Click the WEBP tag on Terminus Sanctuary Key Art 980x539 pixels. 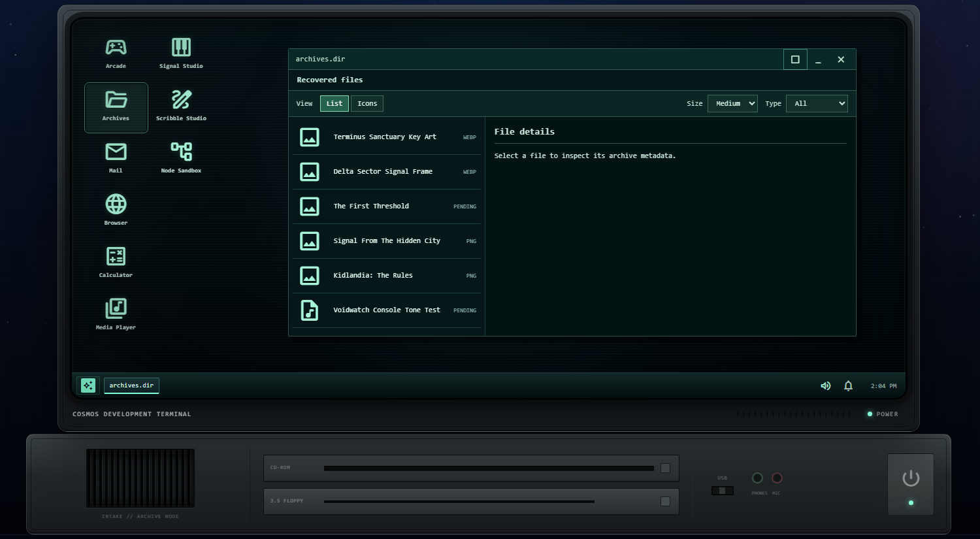pyautogui.click(x=470, y=137)
